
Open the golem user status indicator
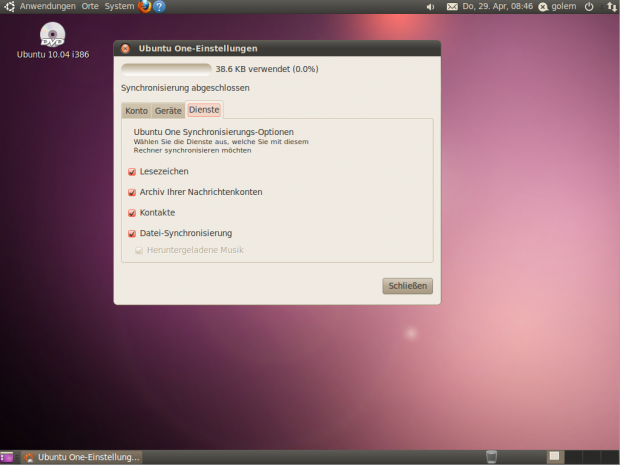[558, 6]
